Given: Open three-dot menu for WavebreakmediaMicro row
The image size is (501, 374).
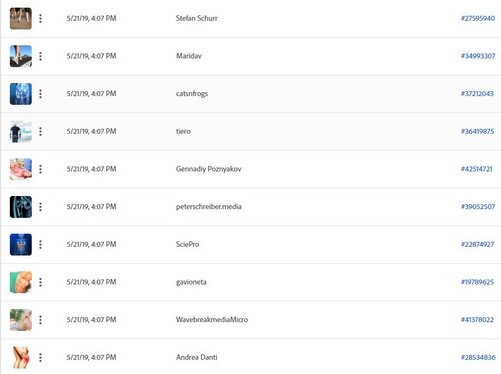Looking at the screenshot, I should coord(40,320).
